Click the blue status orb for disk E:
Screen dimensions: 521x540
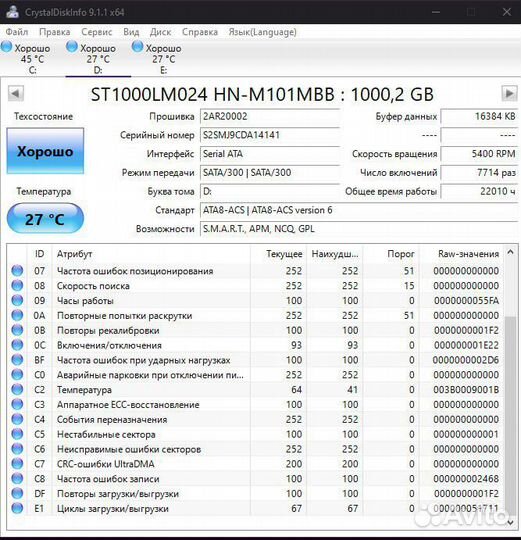point(137,46)
